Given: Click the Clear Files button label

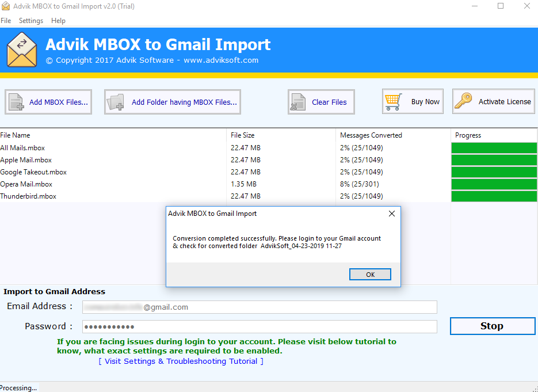Looking at the screenshot, I should pos(329,102).
